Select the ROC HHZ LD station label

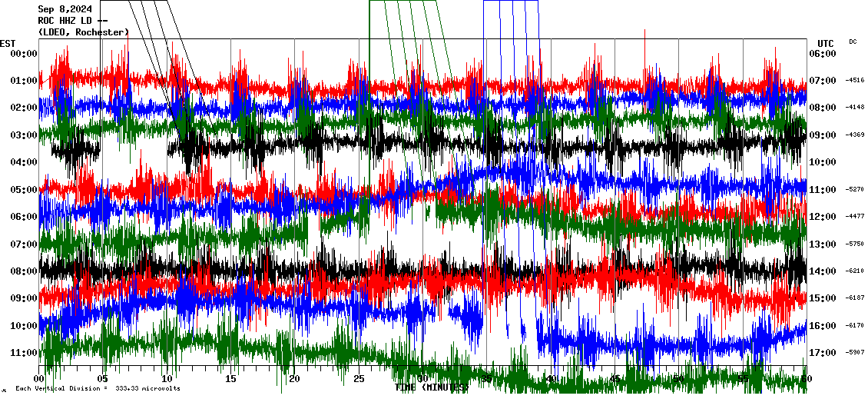[x=72, y=21]
